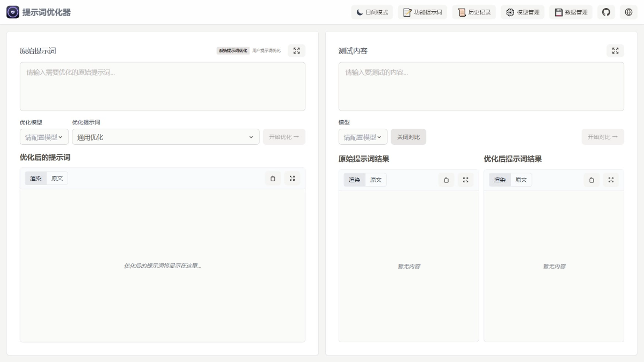Image resolution: width=644 pixels, height=362 pixels.
Task: Open the test 模型 dropdown
Action: point(363,137)
